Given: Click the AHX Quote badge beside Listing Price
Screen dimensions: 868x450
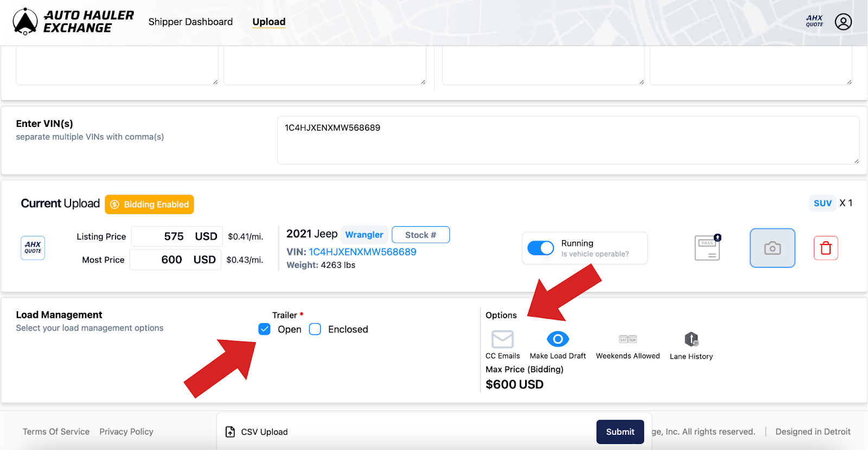Looking at the screenshot, I should click(x=33, y=248).
